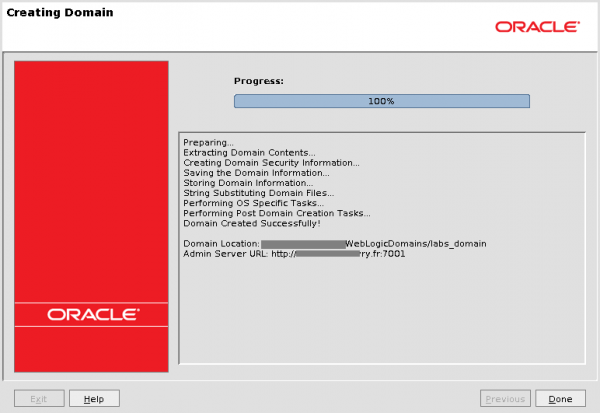Image resolution: width=600 pixels, height=413 pixels.
Task: Select 'Performing OS Specific Tasks...' line
Action: (x=253, y=203)
